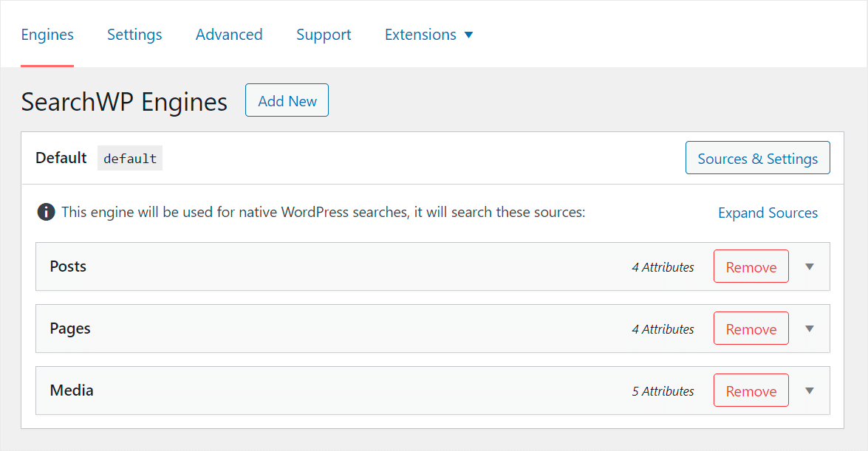Remove the Posts source
This screenshot has width=868, height=451.
pos(751,266)
